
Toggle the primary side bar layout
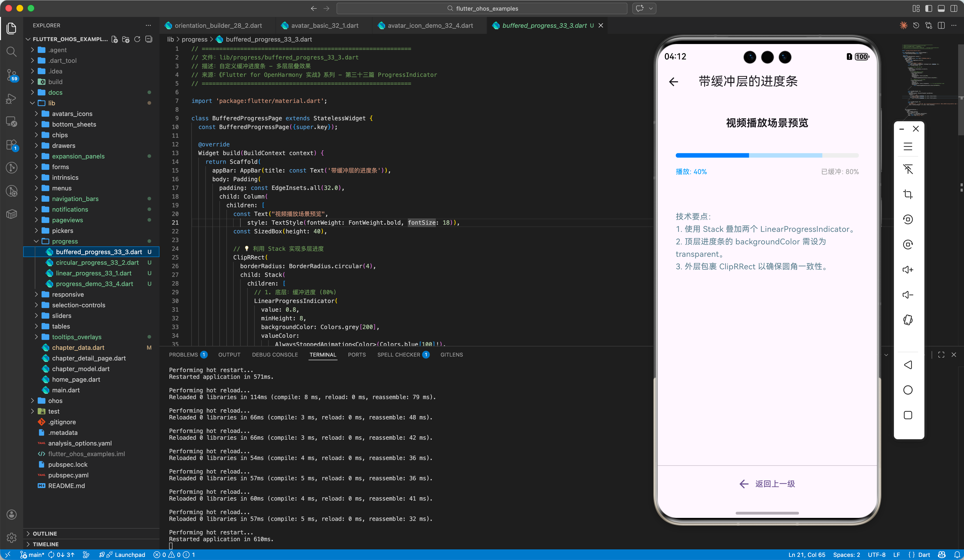pyautogui.click(x=928, y=8)
